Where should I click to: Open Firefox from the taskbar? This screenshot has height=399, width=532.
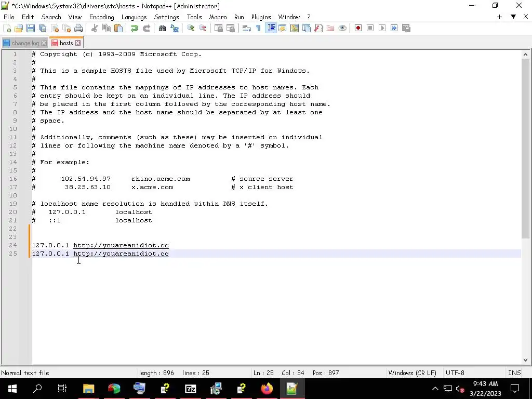pyautogui.click(x=267, y=389)
